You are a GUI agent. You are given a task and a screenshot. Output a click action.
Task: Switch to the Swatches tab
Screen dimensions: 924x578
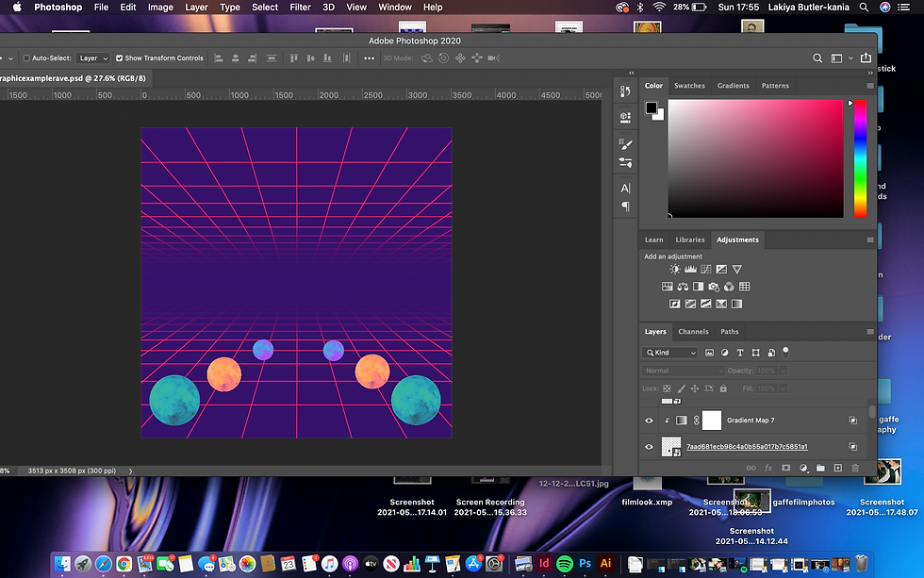coord(689,86)
